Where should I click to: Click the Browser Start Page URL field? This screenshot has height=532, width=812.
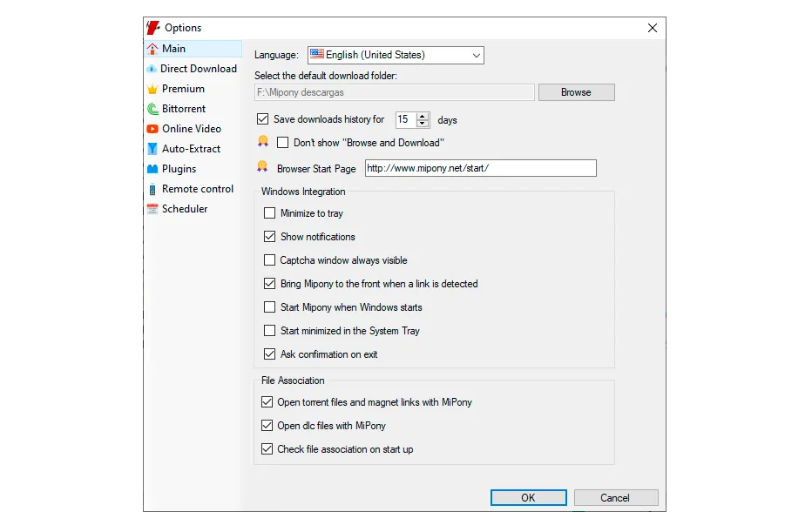[481, 168]
